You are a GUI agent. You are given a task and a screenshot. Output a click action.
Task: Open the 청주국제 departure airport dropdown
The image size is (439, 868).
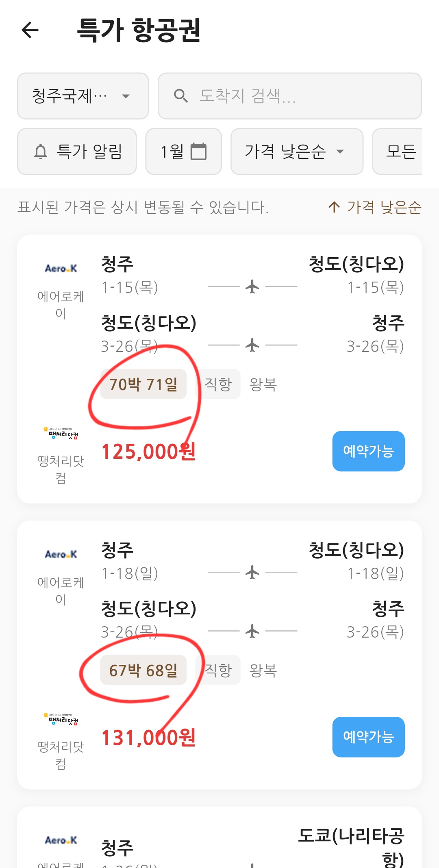click(x=83, y=96)
